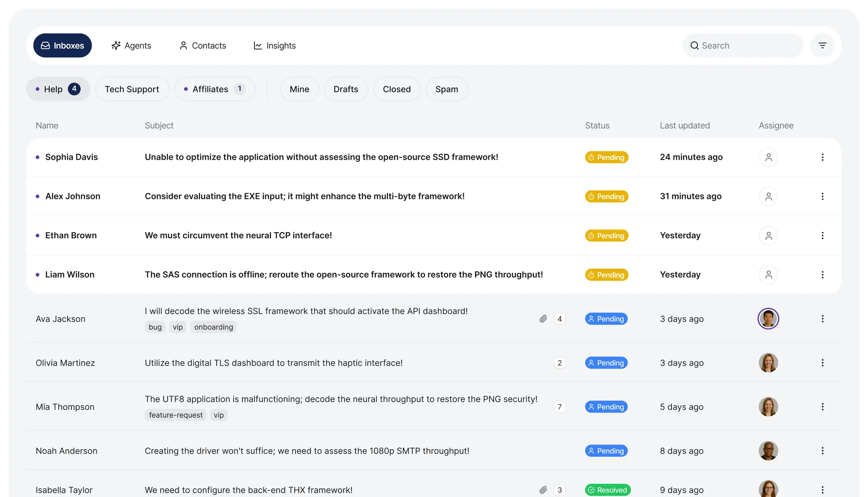Image resolution: width=868 pixels, height=497 pixels.
Task: Click empty assignee icon on Ethan Brown row
Action: 768,235
